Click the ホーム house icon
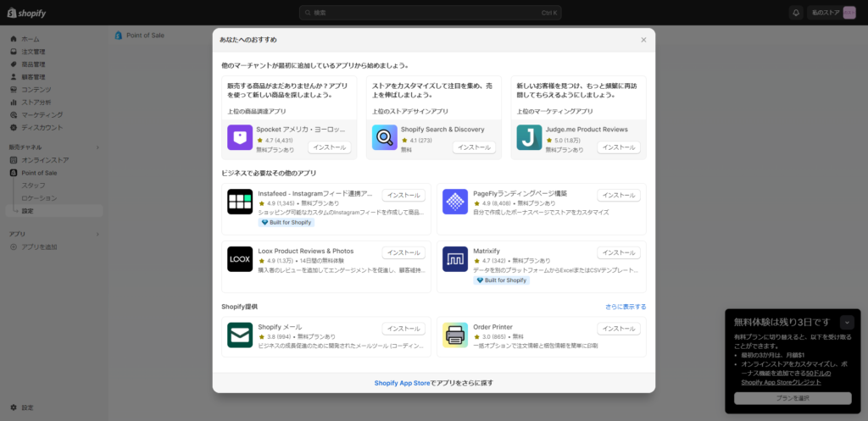This screenshot has width=868, height=421. coord(14,39)
